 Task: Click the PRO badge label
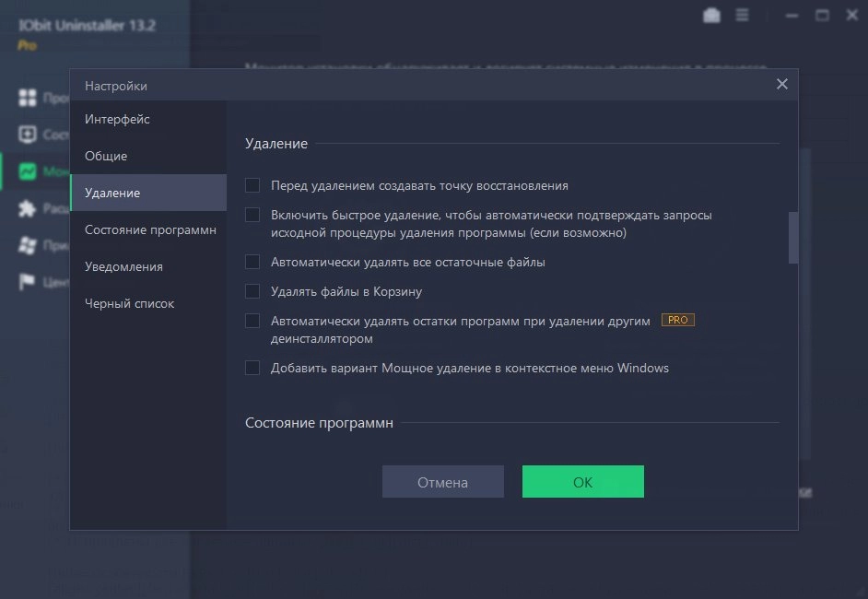click(677, 320)
